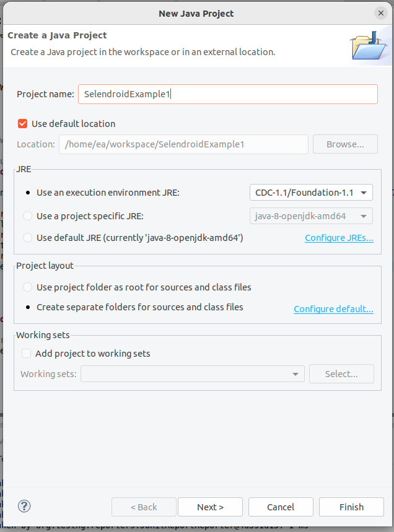Close the New Java Project dialog
Viewport: 394px width, 532px height.
(381, 13)
